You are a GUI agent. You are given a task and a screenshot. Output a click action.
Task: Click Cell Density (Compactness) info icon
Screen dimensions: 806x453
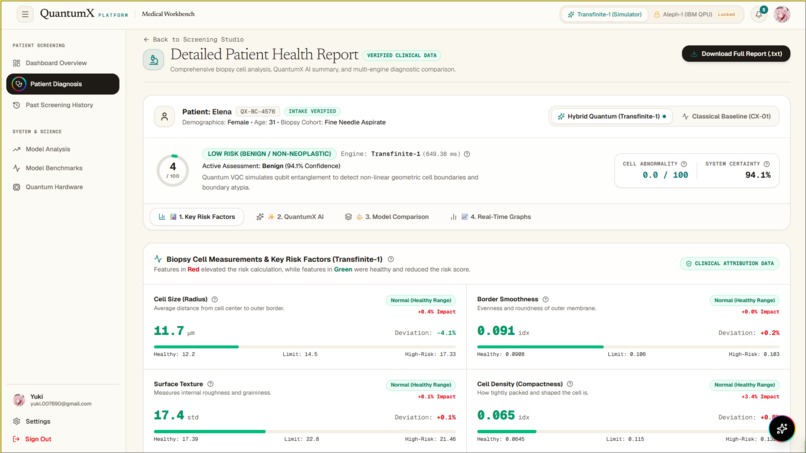(x=570, y=384)
